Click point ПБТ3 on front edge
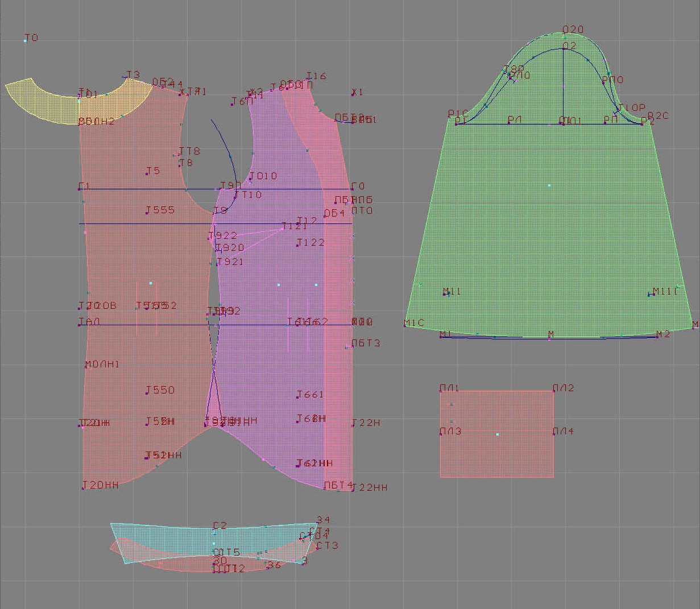Screen dimensions: 700x609 (348, 346)
